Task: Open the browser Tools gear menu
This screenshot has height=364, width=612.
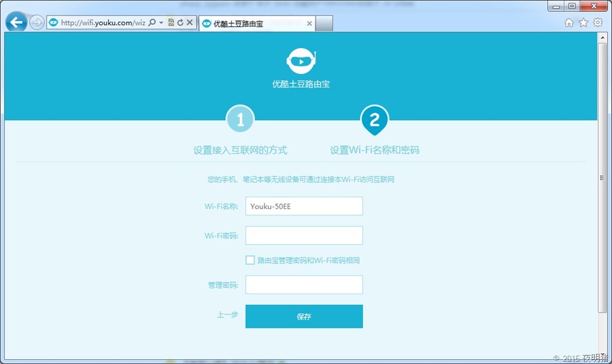Action: click(x=598, y=23)
